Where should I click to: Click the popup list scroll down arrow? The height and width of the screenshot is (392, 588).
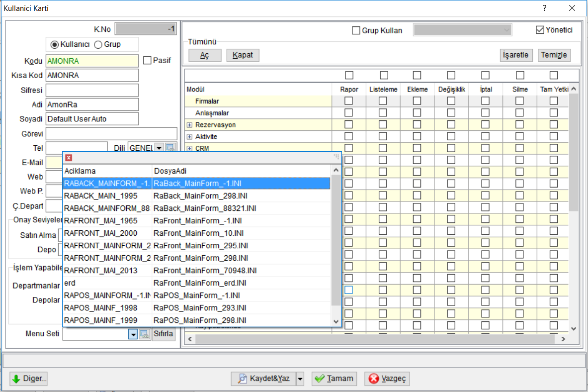click(x=336, y=321)
